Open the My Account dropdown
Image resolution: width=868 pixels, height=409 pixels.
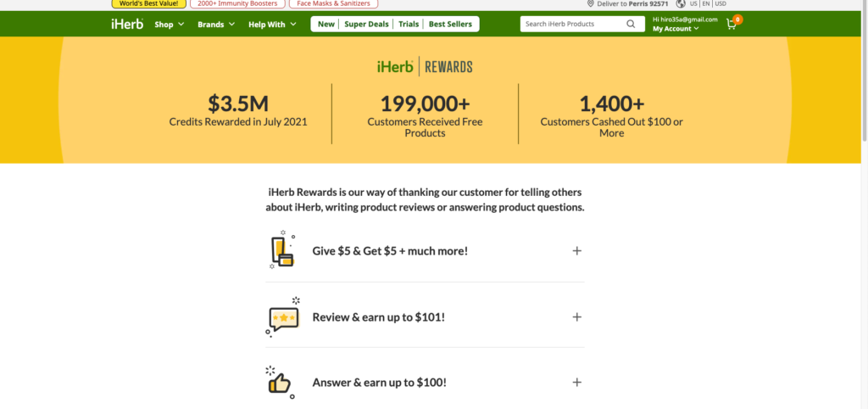[676, 29]
